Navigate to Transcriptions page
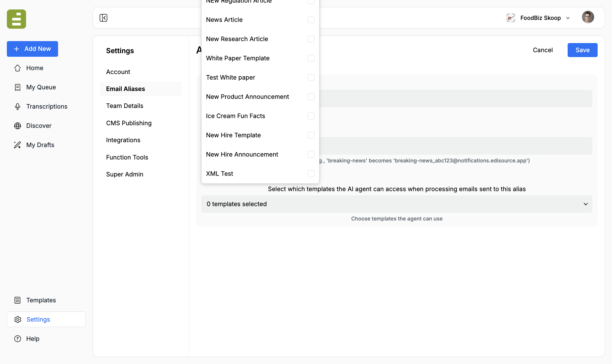 coord(47,106)
